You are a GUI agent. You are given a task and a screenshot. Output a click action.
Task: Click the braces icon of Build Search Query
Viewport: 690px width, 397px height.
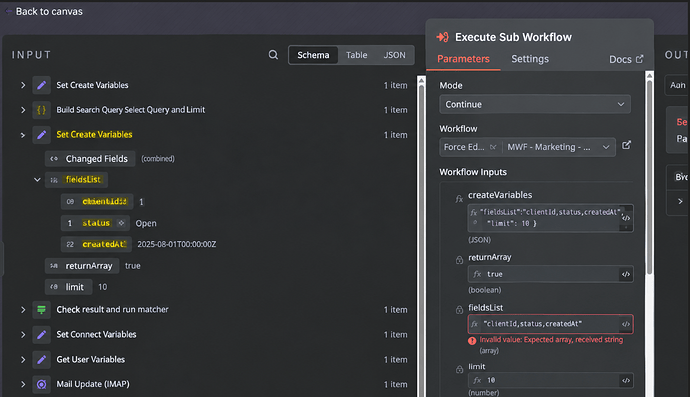point(41,110)
